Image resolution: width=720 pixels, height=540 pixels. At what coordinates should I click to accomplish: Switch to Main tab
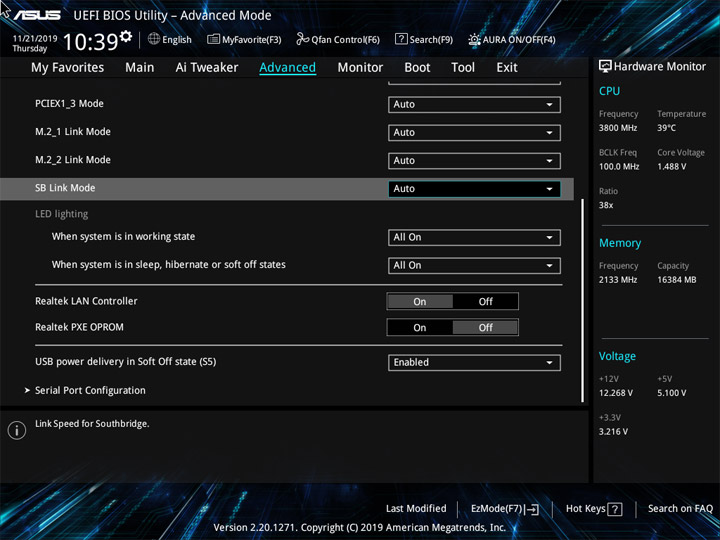pyautogui.click(x=140, y=68)
